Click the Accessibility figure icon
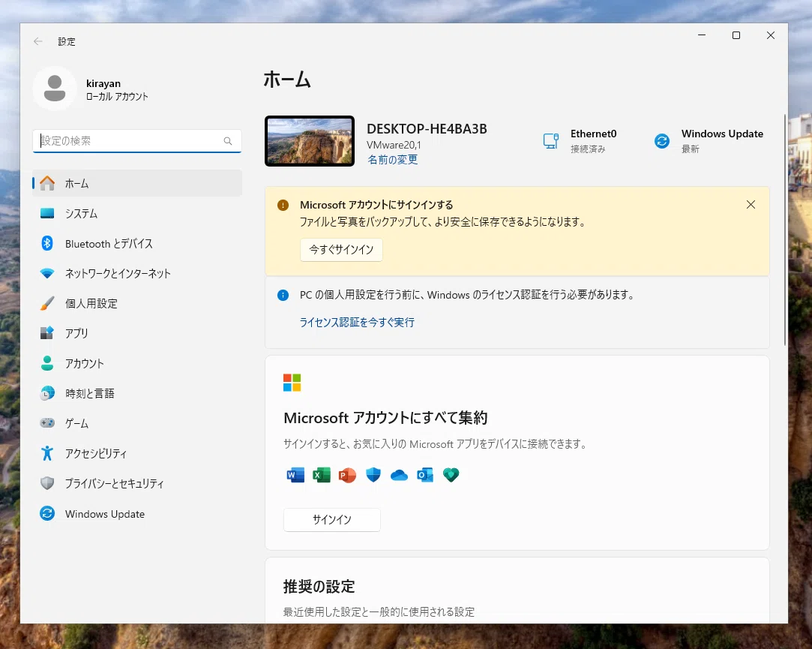Image resolution: width=812 pixels, height=649 pixels. tap(47, 453)
